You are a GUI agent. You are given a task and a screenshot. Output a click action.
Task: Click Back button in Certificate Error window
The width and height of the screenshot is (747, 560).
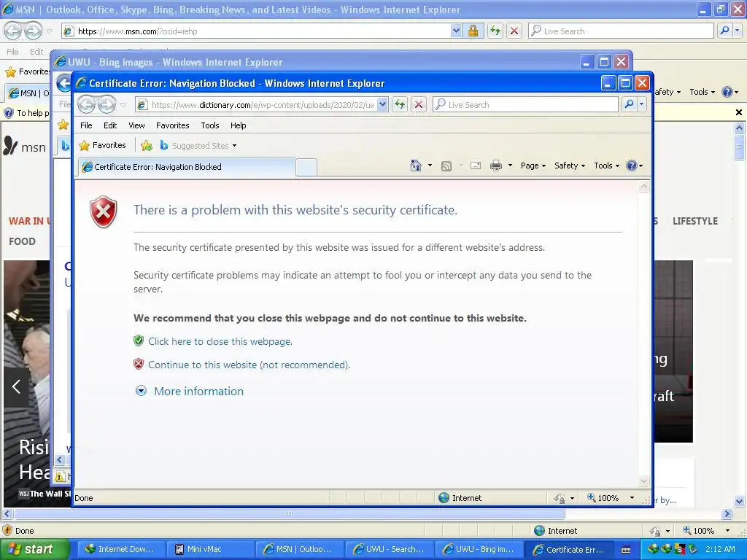click(86, 104)
